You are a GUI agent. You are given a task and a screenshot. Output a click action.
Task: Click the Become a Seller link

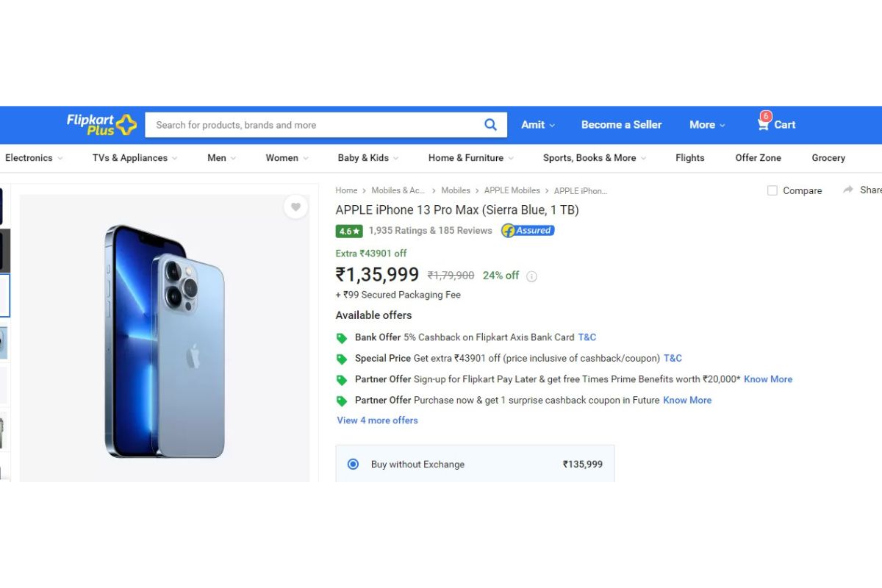622,125
